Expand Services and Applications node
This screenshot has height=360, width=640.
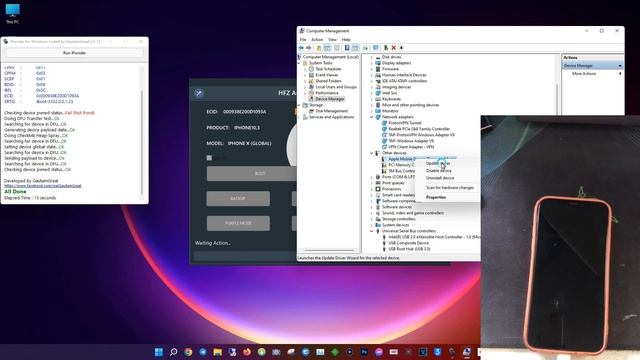pyautogui.click(x=300, y=117)
